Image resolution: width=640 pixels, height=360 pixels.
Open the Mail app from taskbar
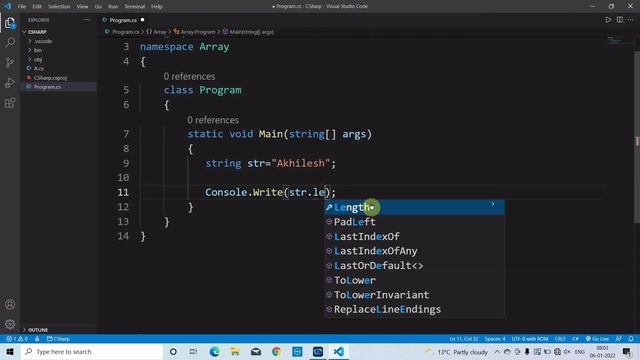coord(256,351)
